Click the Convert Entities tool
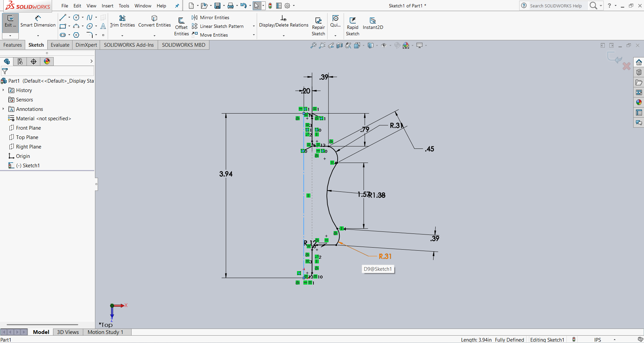Screen dimensions: 644x343 click(154, 21)
